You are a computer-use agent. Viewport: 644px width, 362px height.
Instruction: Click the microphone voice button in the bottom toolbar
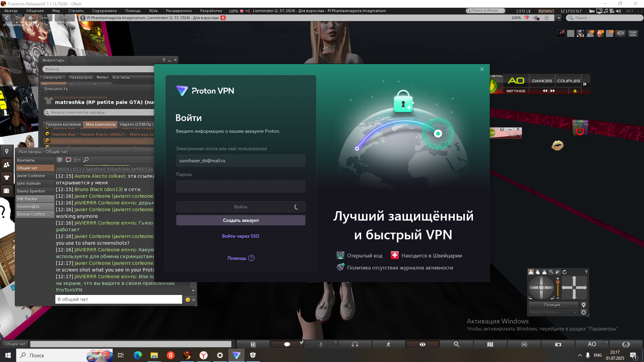321,344
